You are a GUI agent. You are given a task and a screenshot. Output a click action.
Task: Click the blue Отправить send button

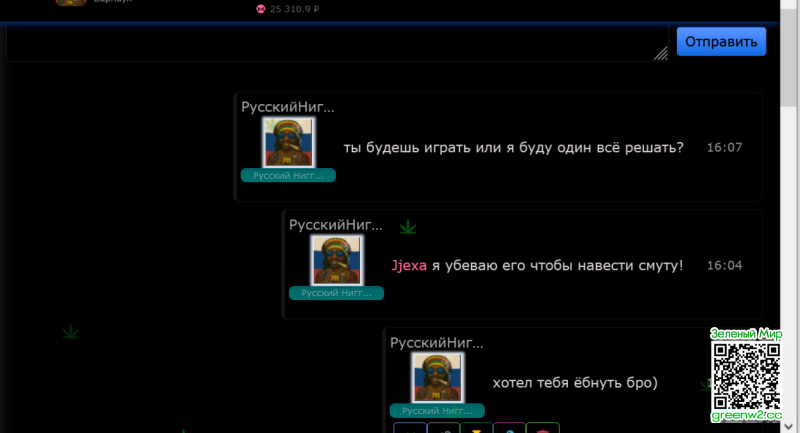click(720, 41)
